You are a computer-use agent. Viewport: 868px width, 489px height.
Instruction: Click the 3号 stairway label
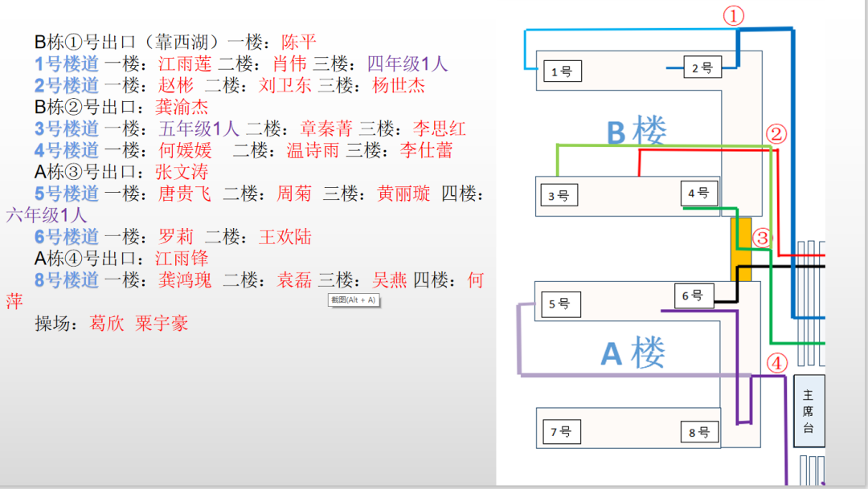click(x=559, y=195)
